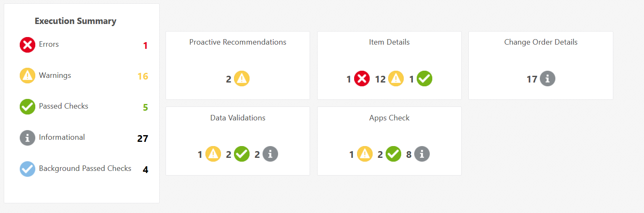Click the green Passed Checks icon in summary
644x213 pixels.
tap(27, 106)
